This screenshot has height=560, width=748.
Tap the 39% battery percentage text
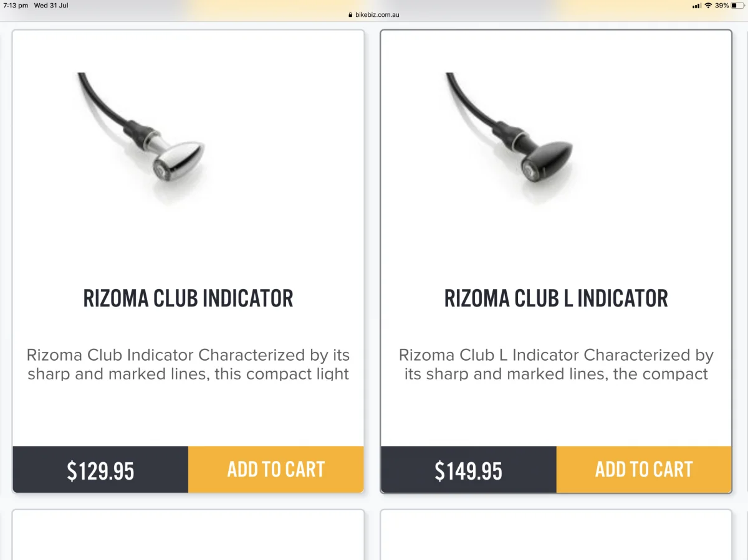[x=722, y=6]
